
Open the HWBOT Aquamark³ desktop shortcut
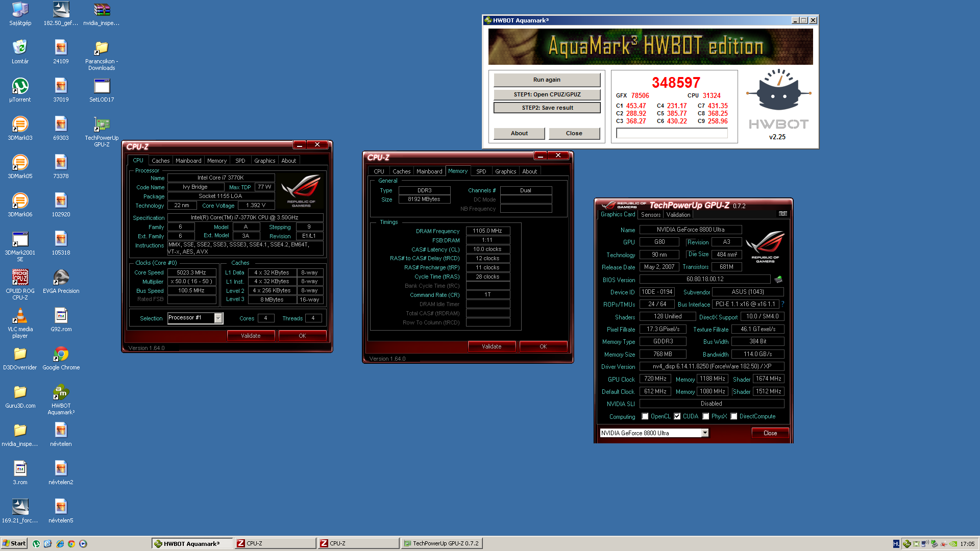(61, 399)
